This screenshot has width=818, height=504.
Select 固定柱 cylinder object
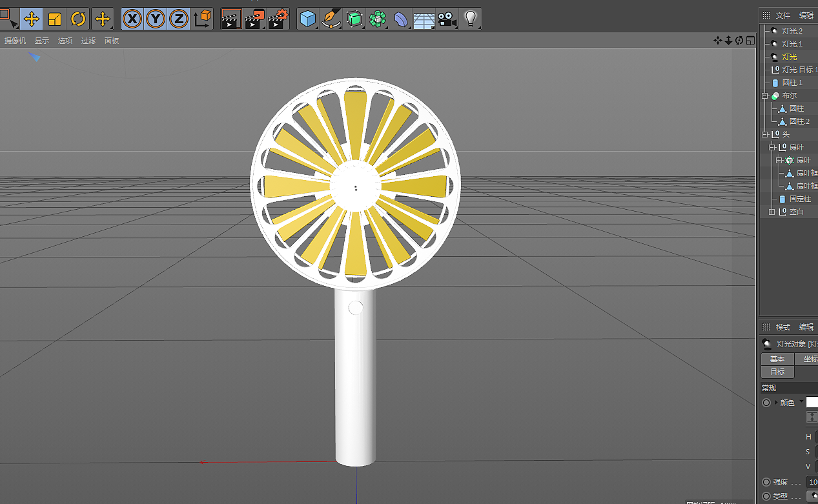[800, 199]
